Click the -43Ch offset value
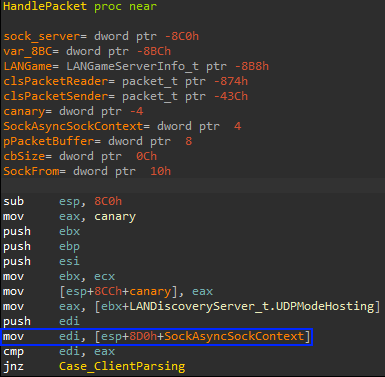Screen dimensions: 385x377 click(x=231, y=96)
